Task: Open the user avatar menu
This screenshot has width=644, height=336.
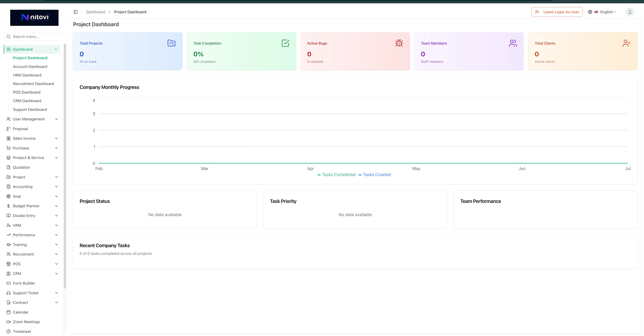Action: point(630,12)
